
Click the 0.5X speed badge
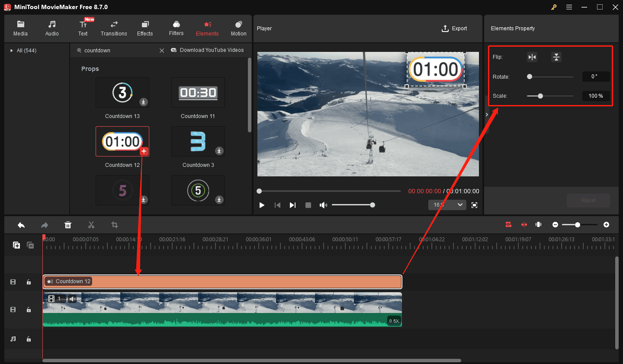pyautogui.click(x=394, y=321)
